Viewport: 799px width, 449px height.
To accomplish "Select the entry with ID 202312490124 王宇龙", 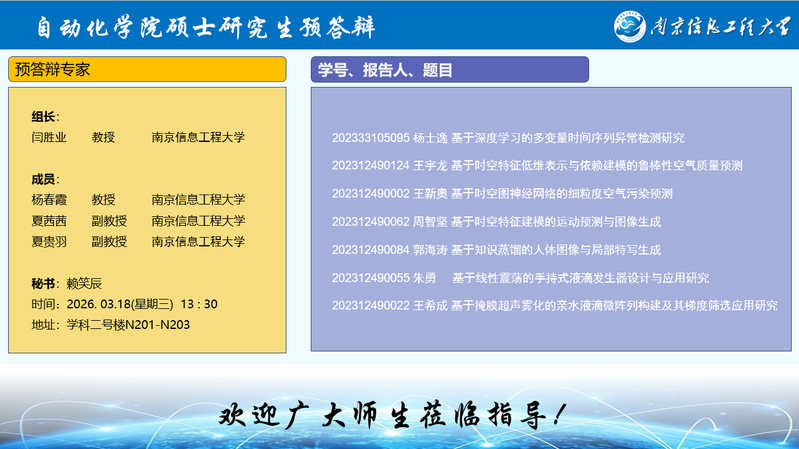I will pyautogui.click(x=536, y=166).
